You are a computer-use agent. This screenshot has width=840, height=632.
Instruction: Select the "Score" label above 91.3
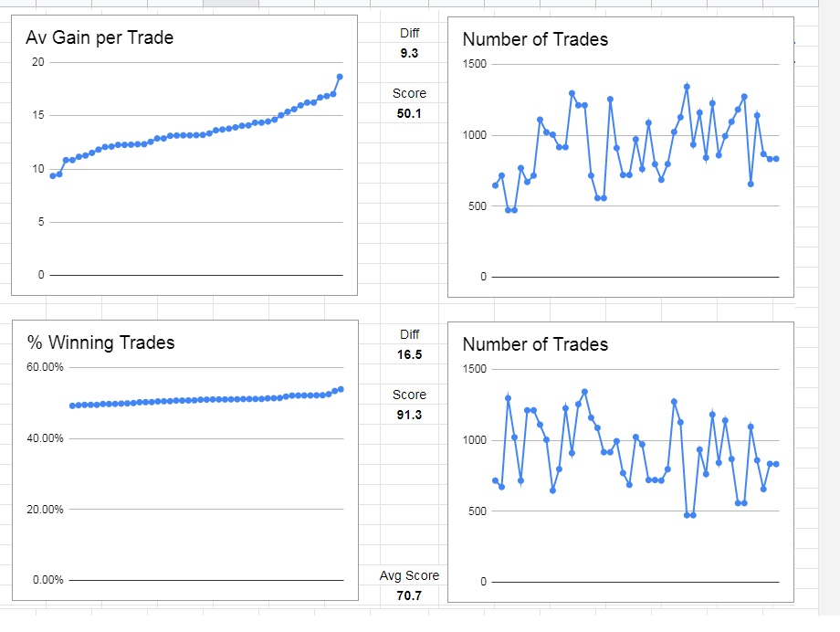click(409, 395)
